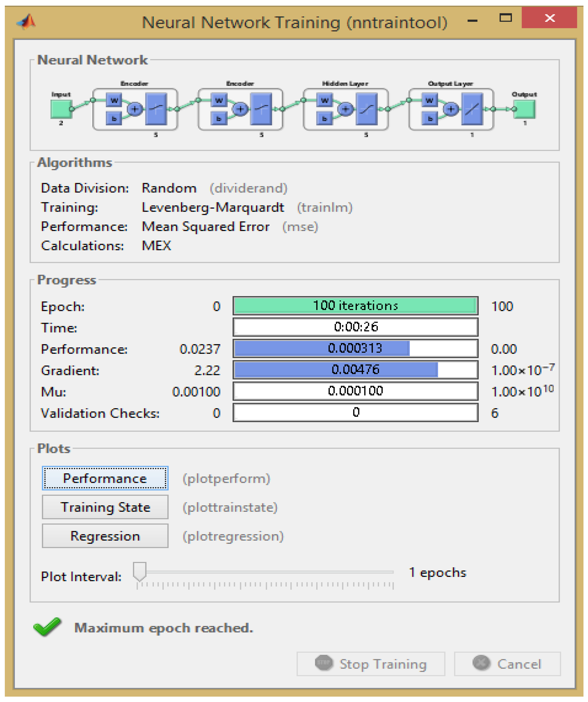Click the Cancel button
Screen dimensions: 588x702
pos(507,664)
